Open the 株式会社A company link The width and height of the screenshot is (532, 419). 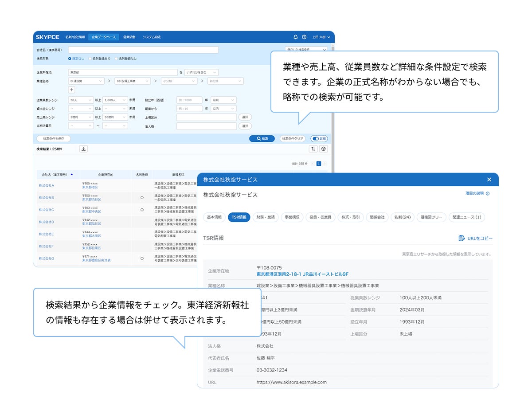coord(47,185)
